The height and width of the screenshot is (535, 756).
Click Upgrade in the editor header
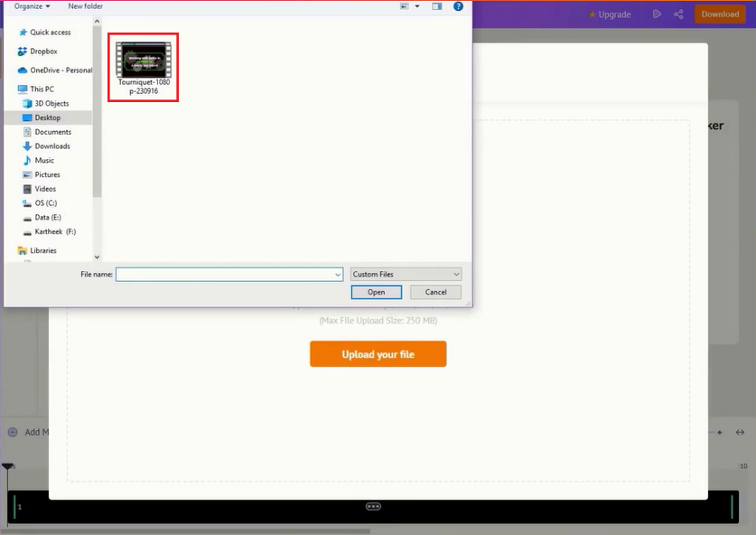coord(610,14)
